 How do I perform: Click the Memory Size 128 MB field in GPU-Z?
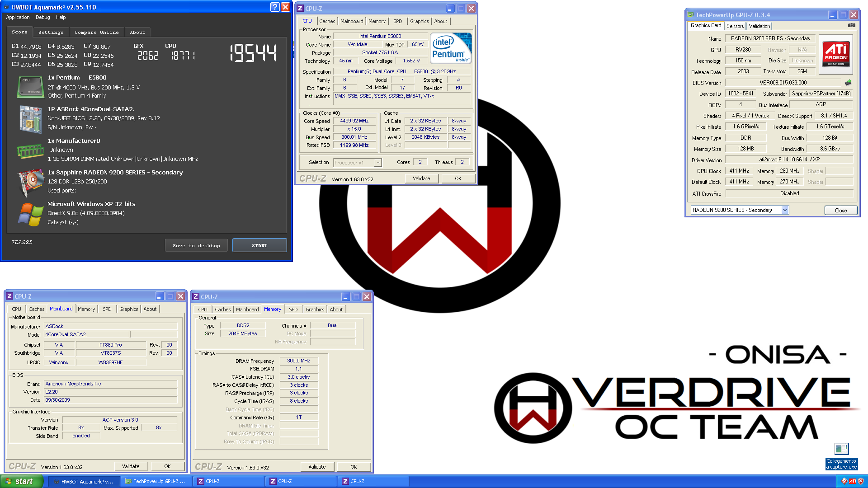point(745,149)
